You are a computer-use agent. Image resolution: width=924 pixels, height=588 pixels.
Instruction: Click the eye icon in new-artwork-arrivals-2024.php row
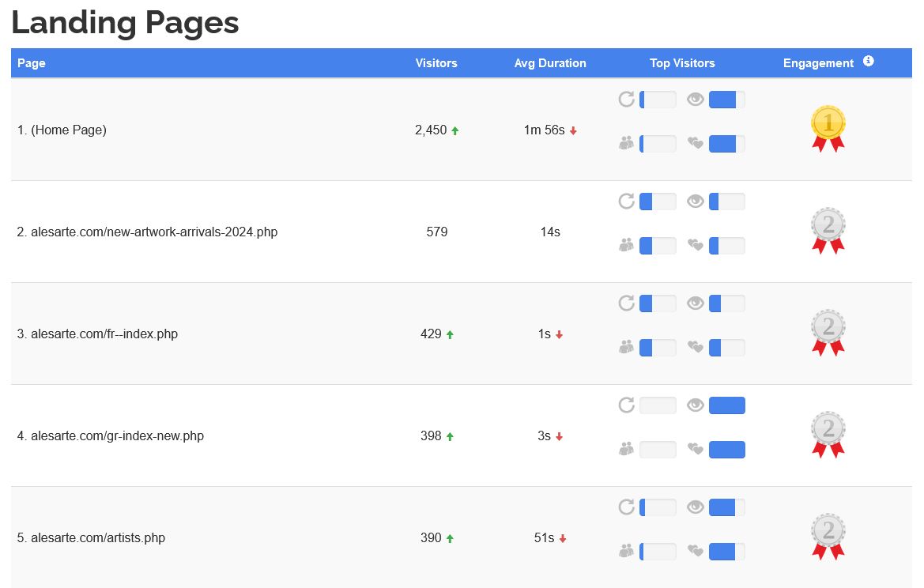point(696,202)
